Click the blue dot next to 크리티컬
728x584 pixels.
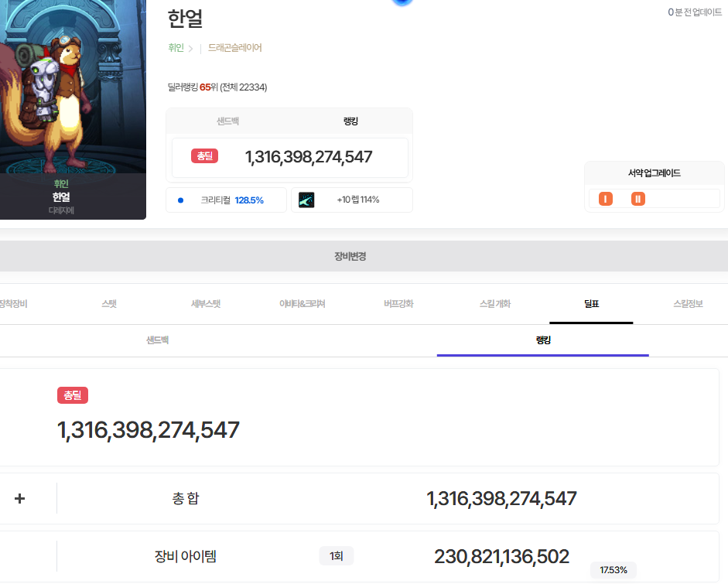coord(180,200)
